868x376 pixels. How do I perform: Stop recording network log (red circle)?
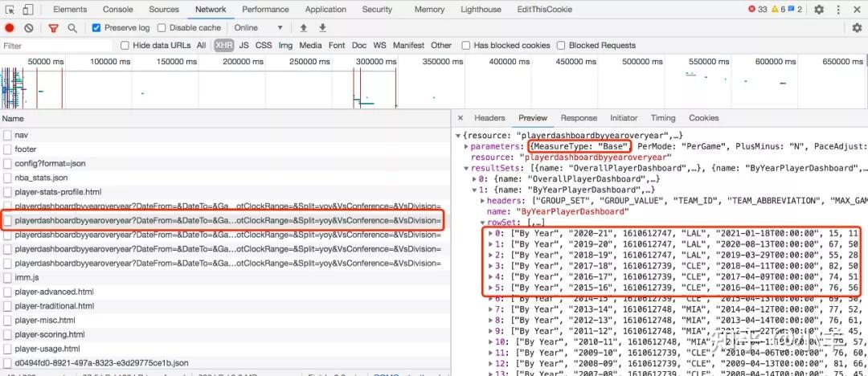[10, 27]
